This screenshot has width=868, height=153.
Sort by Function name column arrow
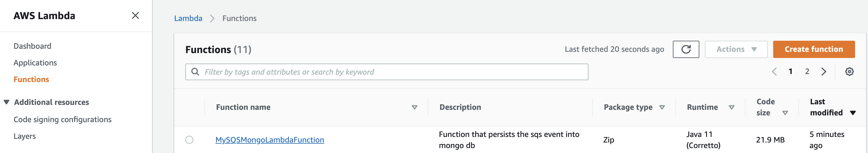click(415, 107)
